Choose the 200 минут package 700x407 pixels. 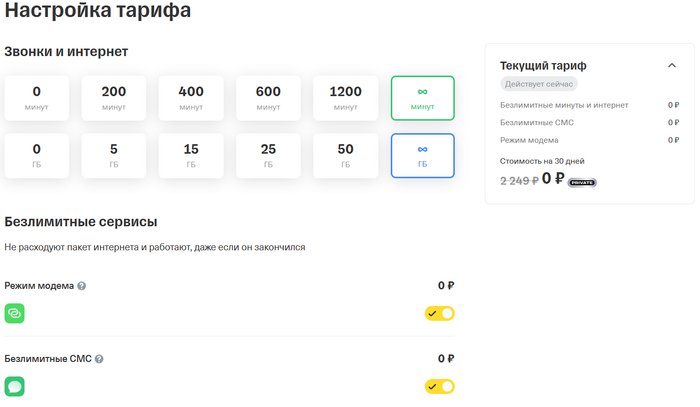(x=113, y=97)
